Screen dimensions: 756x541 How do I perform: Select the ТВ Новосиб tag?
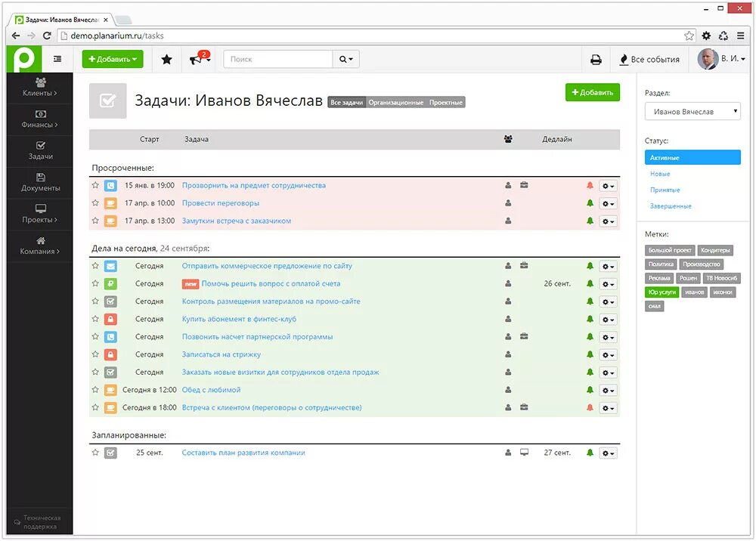(721, 278)
